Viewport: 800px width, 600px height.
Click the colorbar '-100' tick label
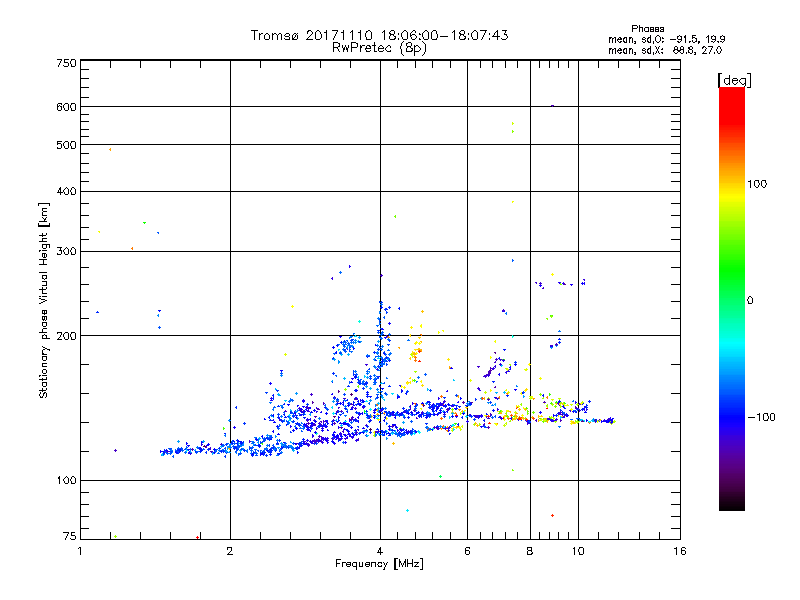762,417
